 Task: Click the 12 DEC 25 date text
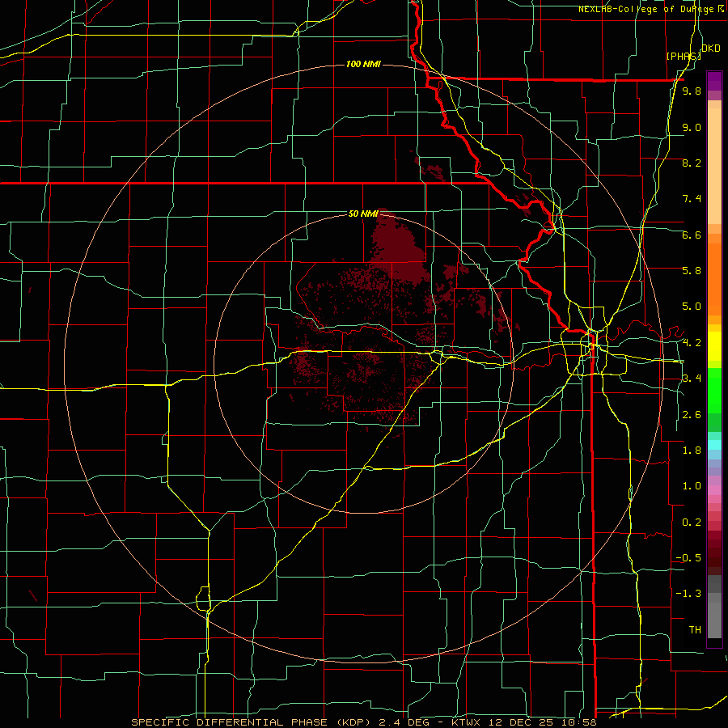point(520,722)
